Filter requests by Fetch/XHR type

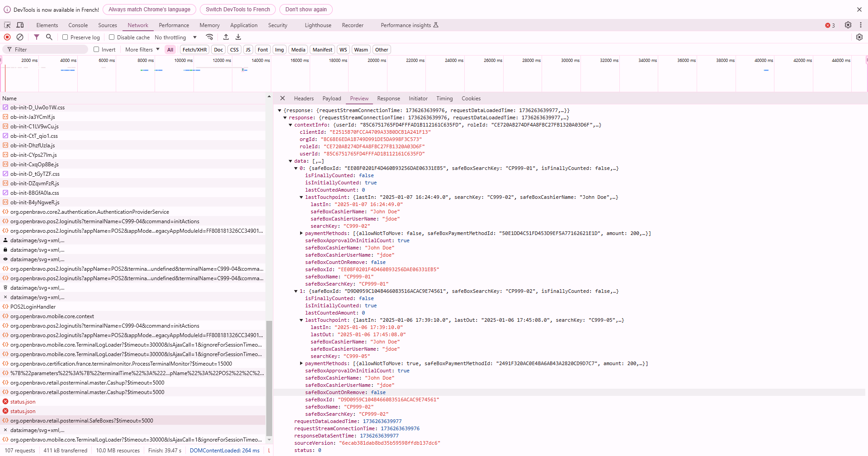(194, 50)
